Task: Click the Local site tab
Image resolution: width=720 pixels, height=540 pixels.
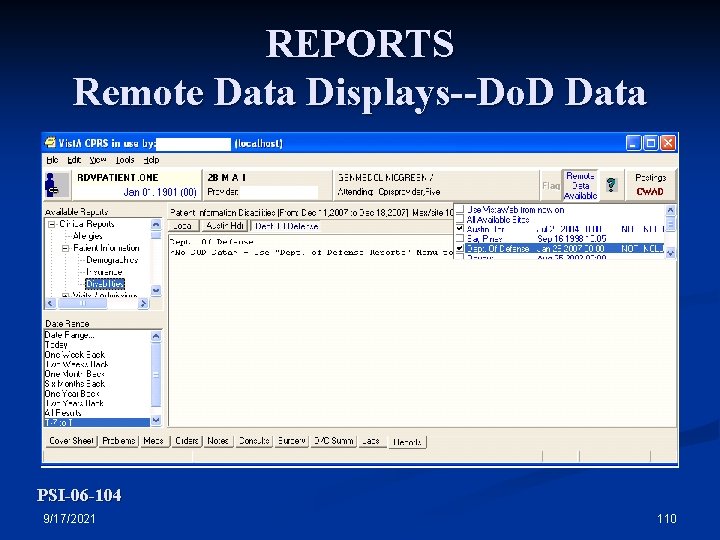Action: (x=183, y=226)
